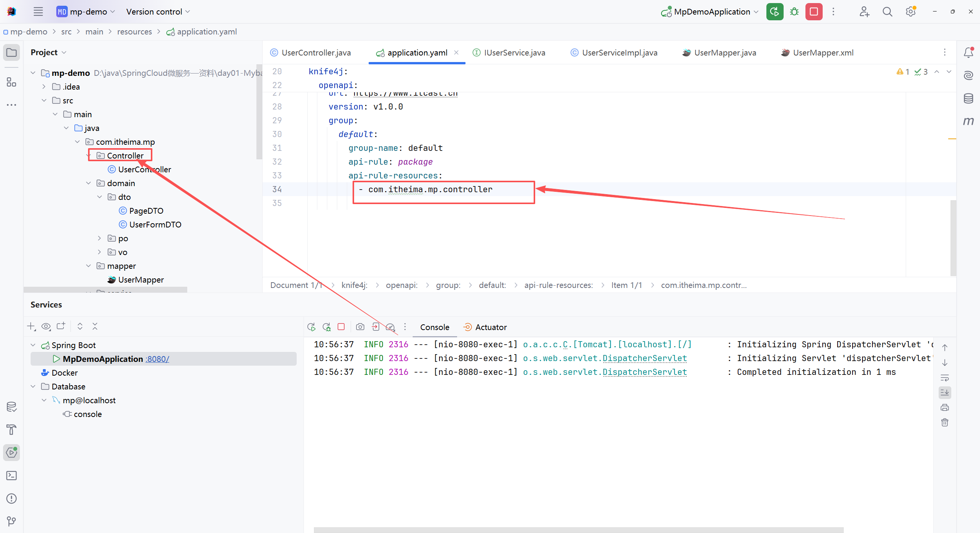
Task: Stop the running MpDemoApplication
Action: (x=814, y=12)
